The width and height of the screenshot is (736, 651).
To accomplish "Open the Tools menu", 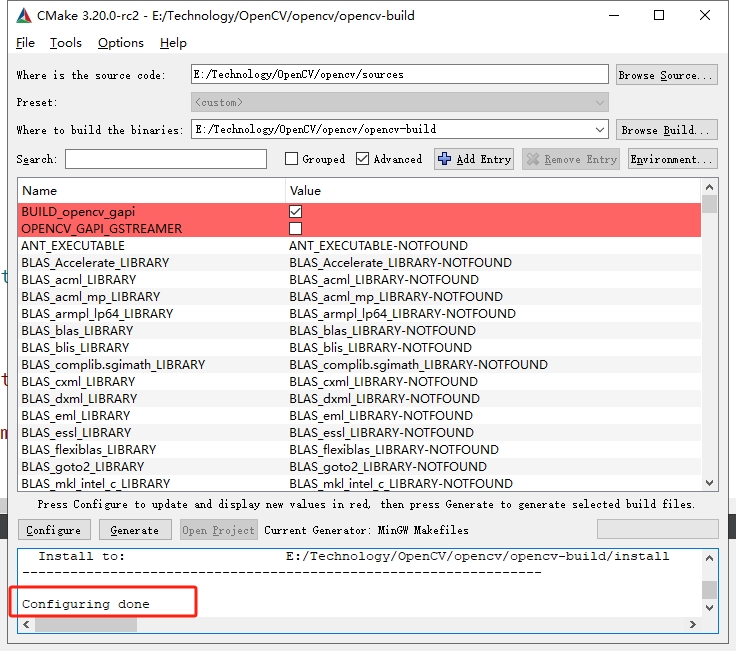I will [x=66, y=43].
